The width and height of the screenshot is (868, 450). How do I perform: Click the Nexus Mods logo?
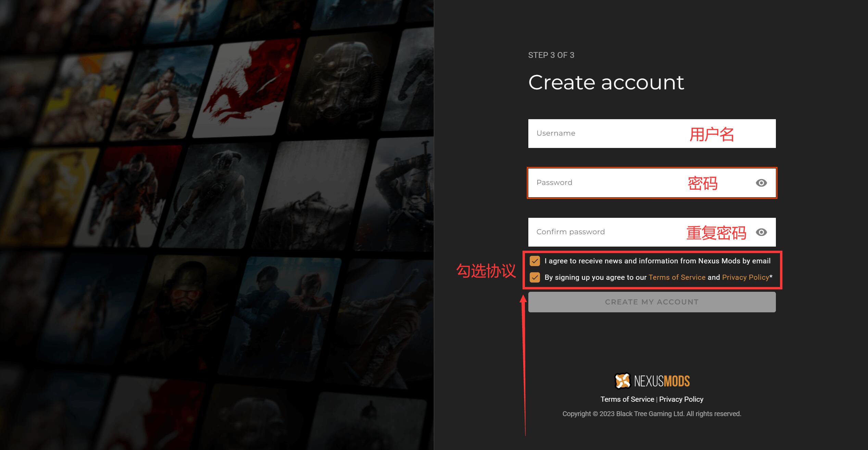(652, 381)
